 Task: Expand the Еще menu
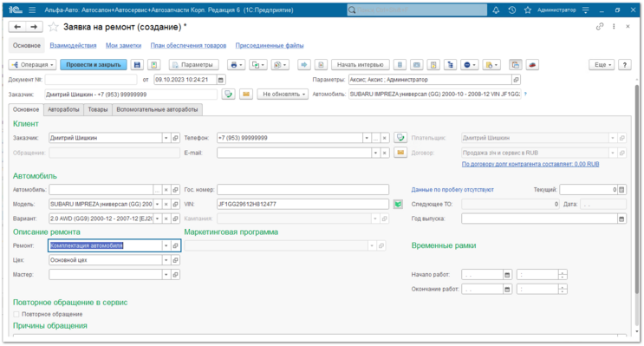[602, 65]
